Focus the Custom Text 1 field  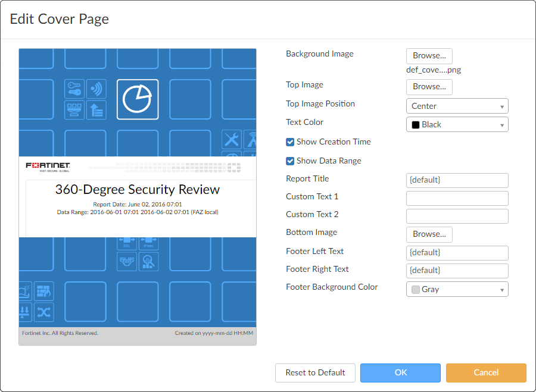(x=457, y=198)
